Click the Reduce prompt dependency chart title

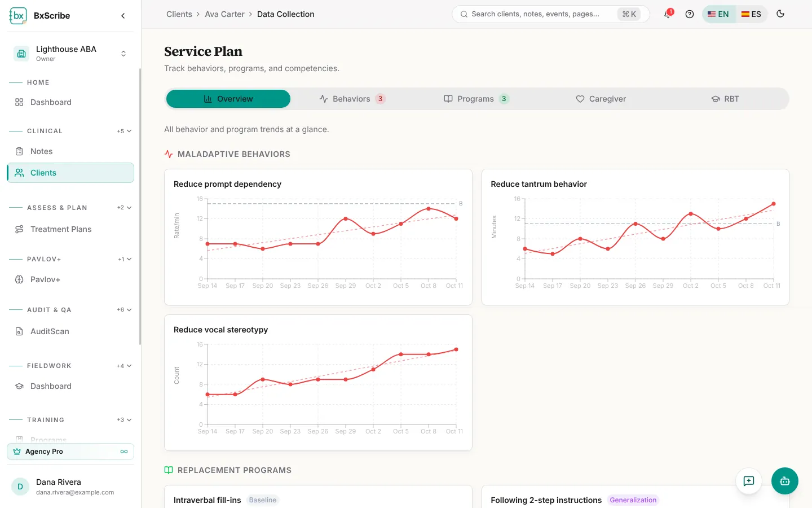tap(227, 184)
